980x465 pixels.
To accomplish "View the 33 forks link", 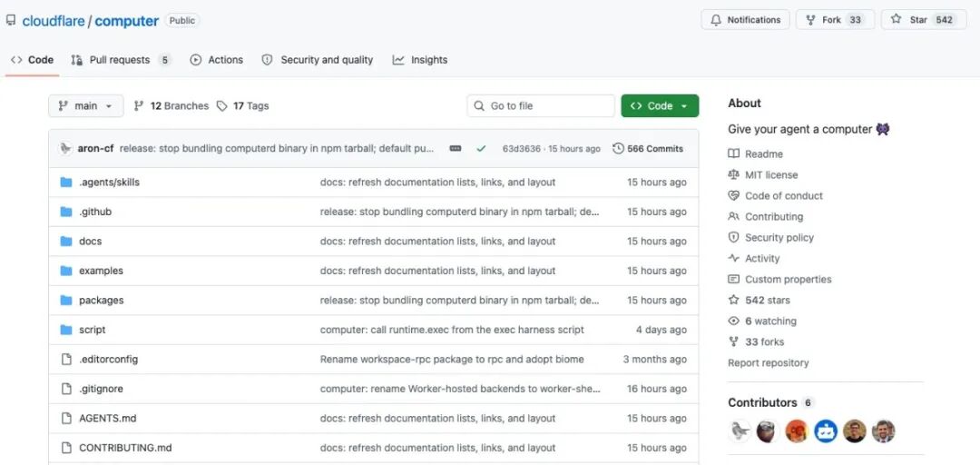I will point(764,341).
